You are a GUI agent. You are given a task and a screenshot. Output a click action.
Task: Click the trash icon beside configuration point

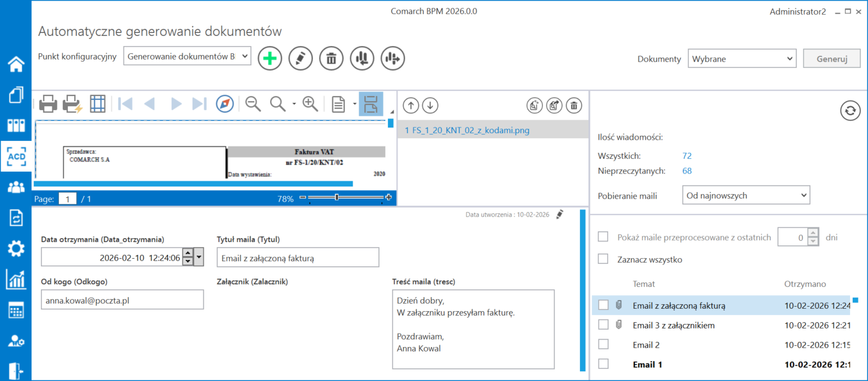331,59
